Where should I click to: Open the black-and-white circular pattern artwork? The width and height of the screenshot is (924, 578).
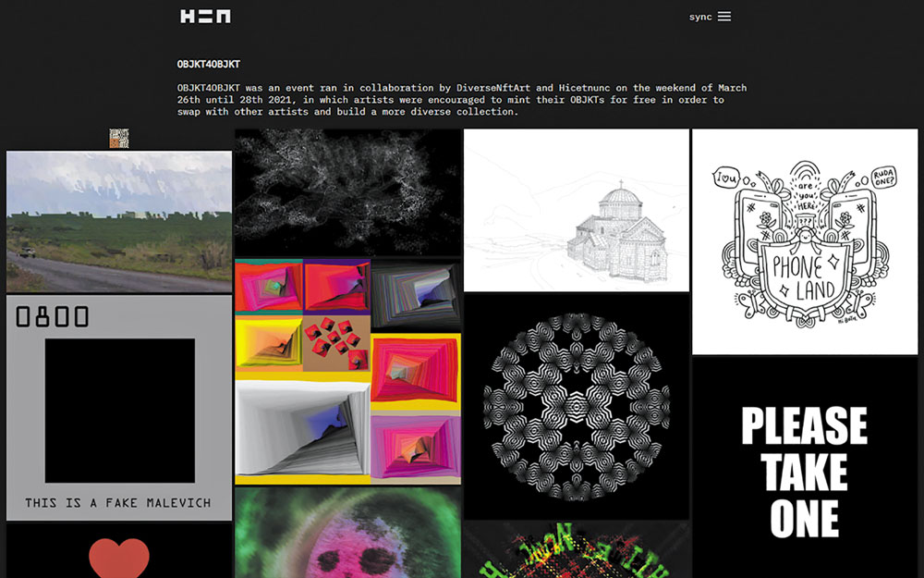click(x=577, y=407)
